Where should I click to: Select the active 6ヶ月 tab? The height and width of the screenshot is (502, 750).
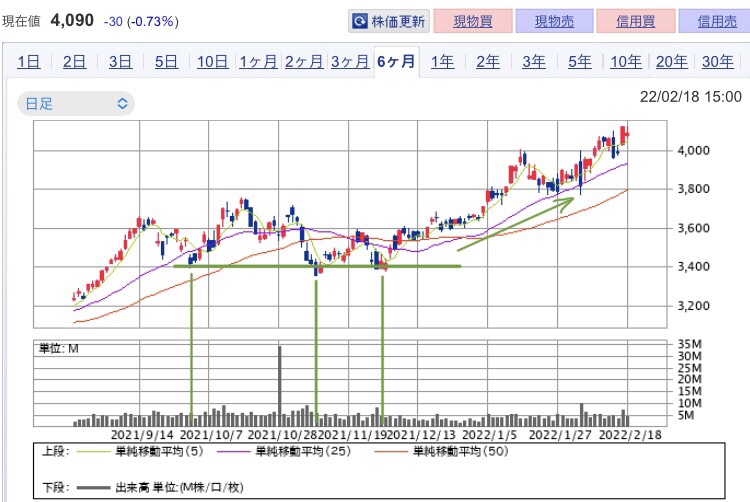pyautogui.click(x=396, y=62)
